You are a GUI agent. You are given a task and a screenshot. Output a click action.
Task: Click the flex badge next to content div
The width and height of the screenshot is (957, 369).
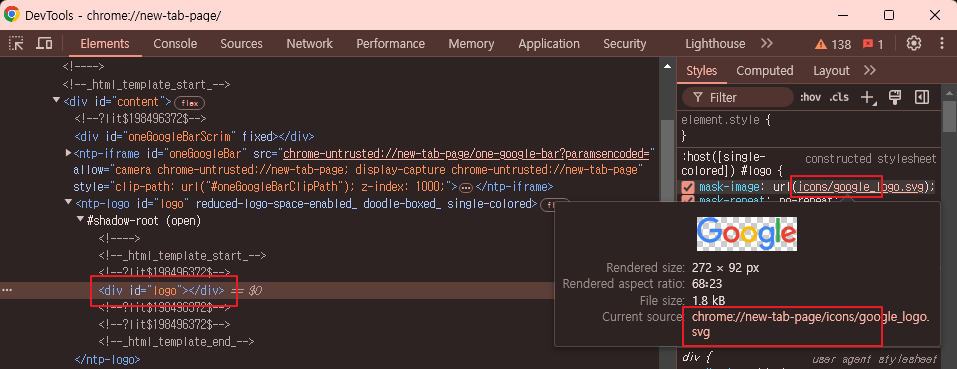point(190,102)
